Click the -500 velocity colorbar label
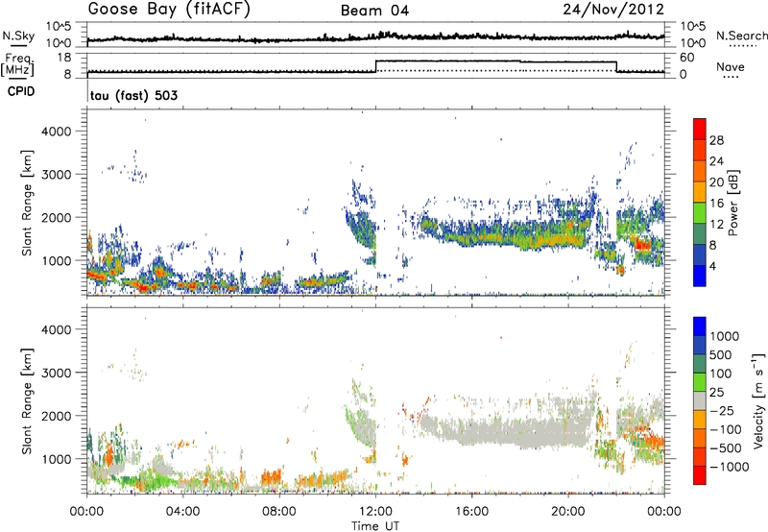This screenshot has width=768, height=532. 725,448
